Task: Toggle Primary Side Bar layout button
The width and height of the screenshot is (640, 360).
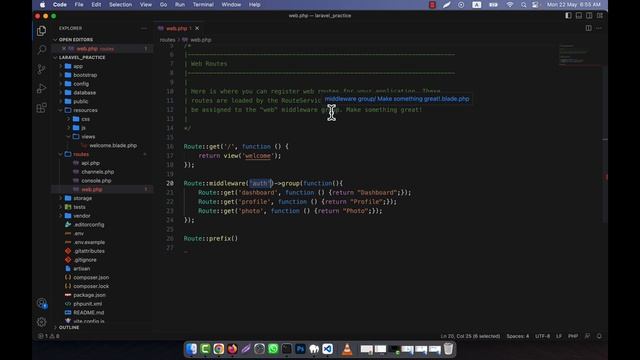Action: [568, 16]
